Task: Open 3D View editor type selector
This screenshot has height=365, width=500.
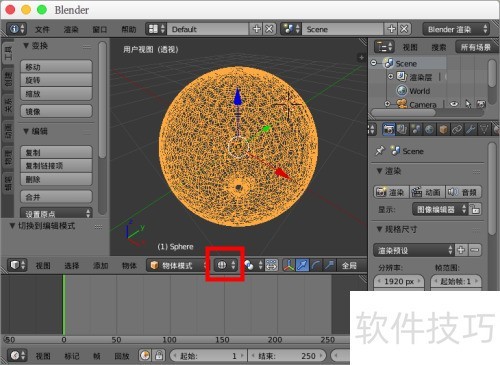Action: coord(17,265)
